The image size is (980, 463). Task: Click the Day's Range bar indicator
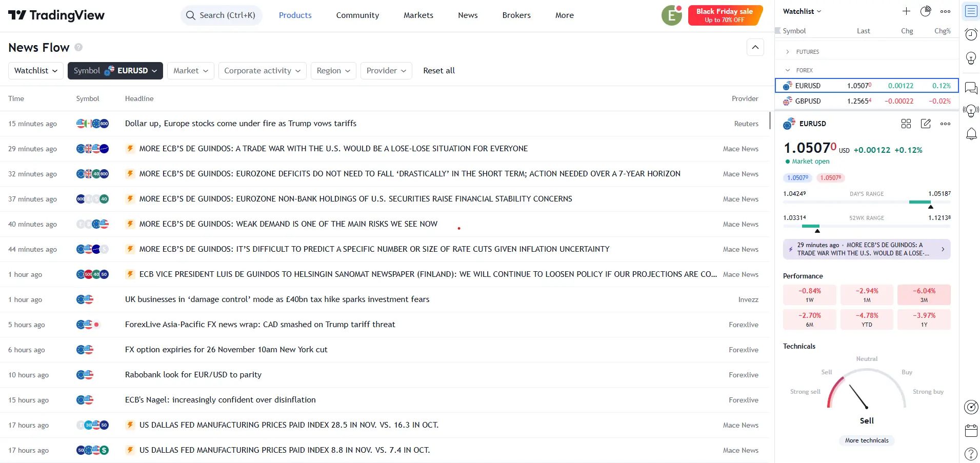(867, 202)
